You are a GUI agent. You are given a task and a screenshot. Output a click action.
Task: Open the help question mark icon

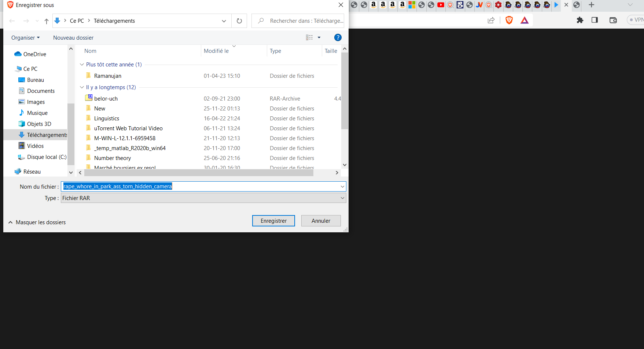(x=338, y=37)
